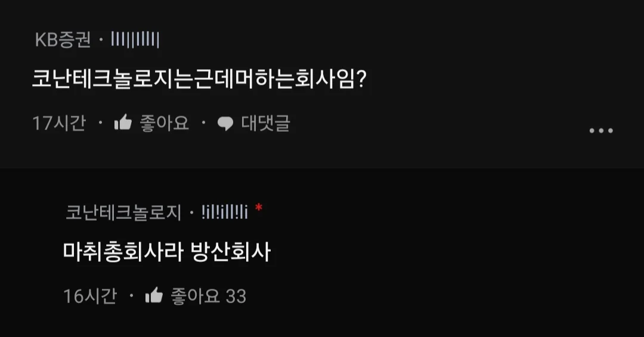
Task: Click the 16시간 timestamp on the reply
Action: coord(90,296)
